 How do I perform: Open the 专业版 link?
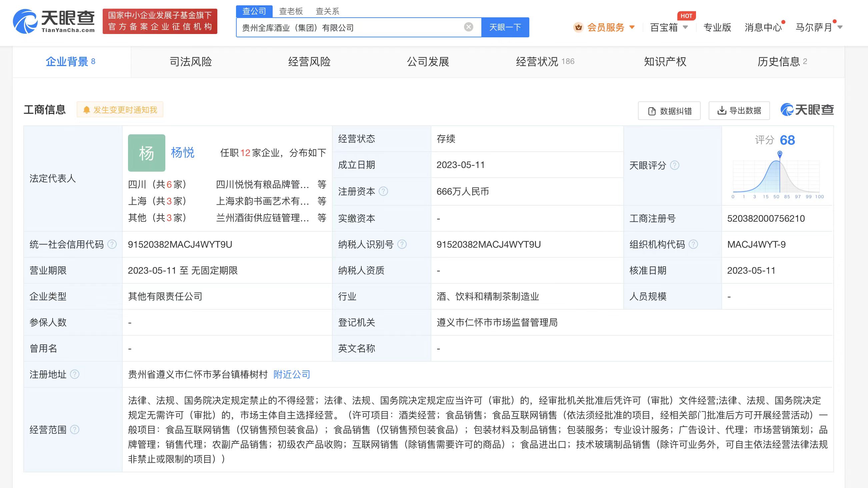(717, 27)
